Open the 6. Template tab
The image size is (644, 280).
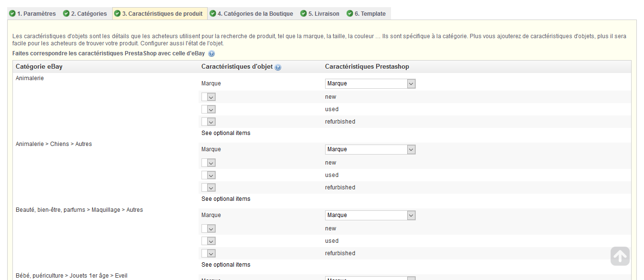(x=367, y=14)
